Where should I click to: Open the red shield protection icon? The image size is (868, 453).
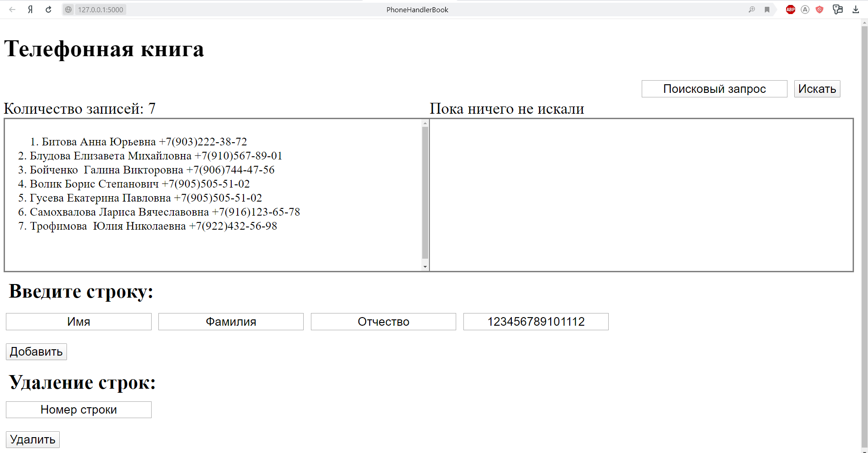820,10
